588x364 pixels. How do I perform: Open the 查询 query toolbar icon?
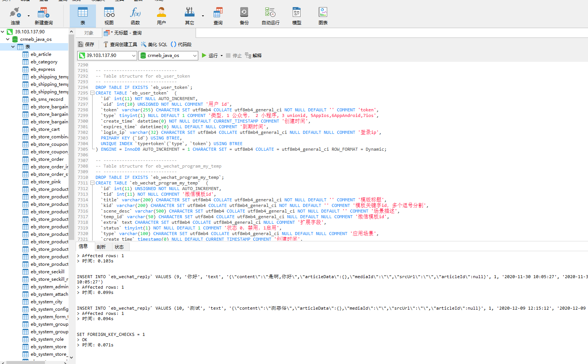(218, 16)
